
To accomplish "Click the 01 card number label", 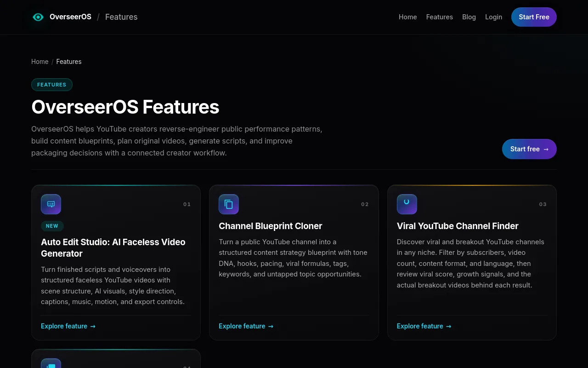I will (187, 204).
